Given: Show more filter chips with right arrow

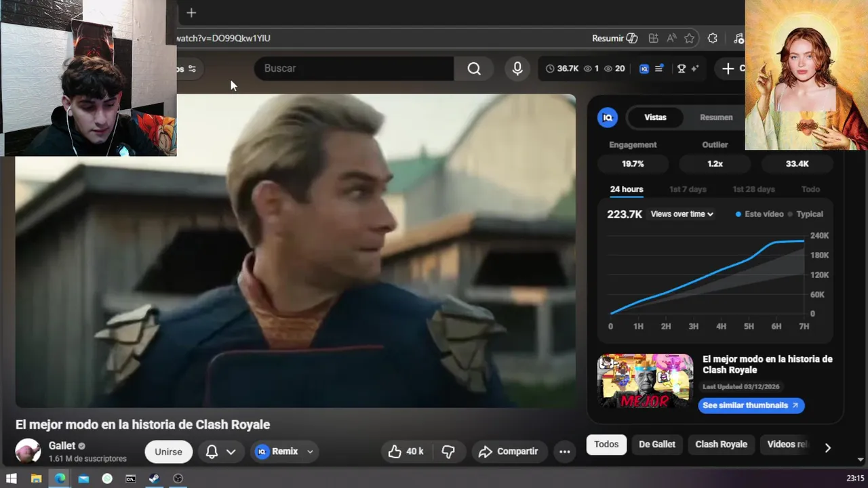Looking at the screenshot, I should click(x=827, y=447).
